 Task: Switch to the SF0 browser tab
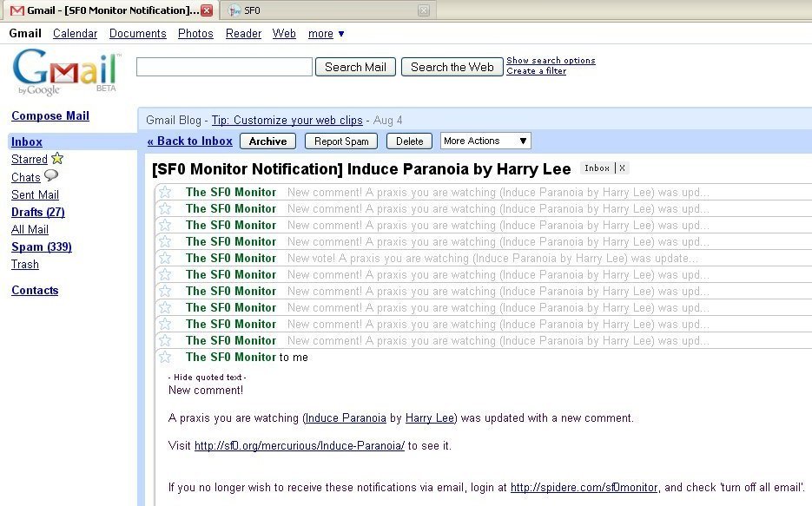[326, 10]
